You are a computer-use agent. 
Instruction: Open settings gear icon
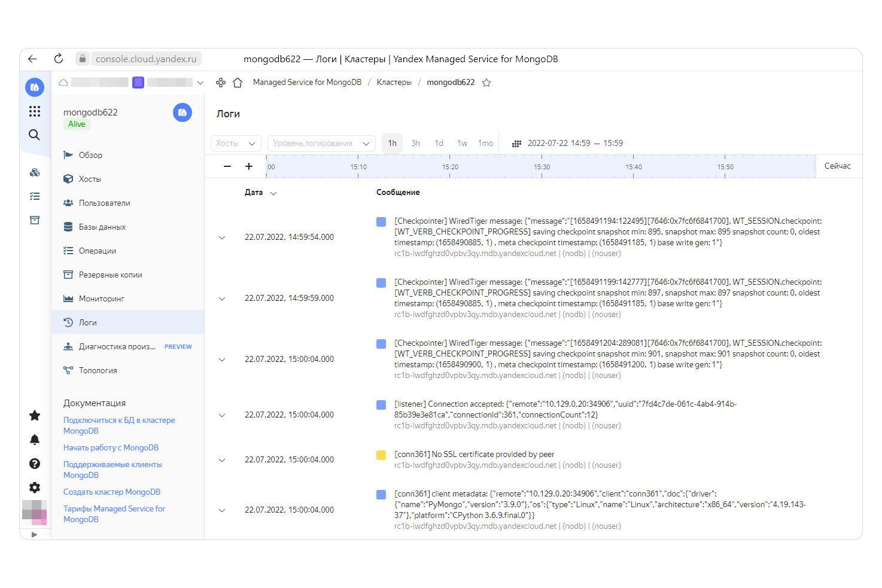click(35, 488)
